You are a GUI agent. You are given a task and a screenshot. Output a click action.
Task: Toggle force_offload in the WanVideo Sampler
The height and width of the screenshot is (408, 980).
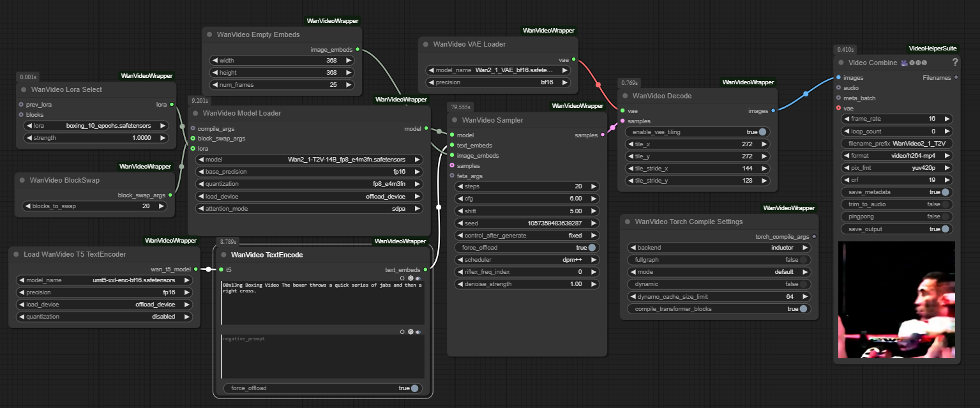pyautogui.click(x=592, y=248)
